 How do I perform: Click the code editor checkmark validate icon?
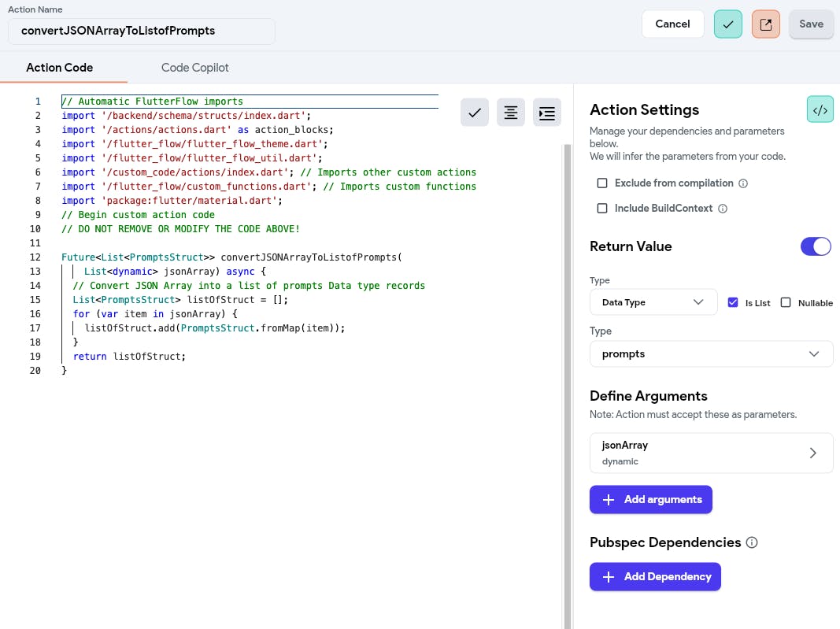(475, 113)
